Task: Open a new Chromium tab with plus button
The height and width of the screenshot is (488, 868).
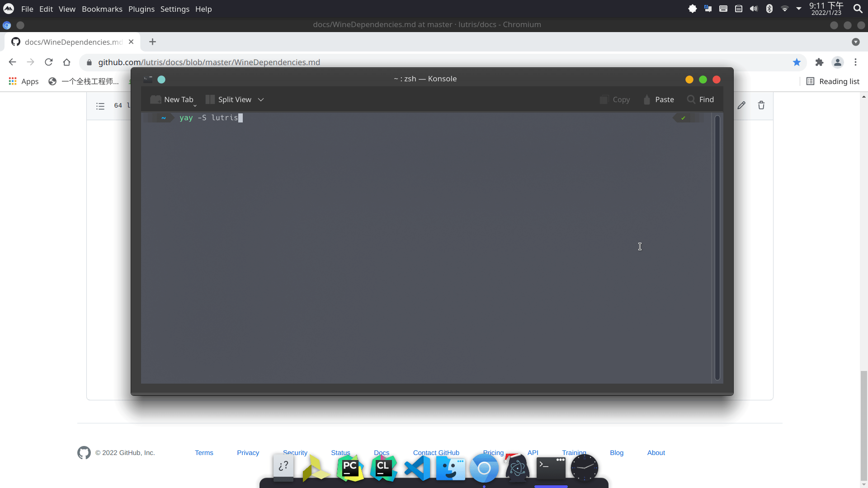Action: 153,42
